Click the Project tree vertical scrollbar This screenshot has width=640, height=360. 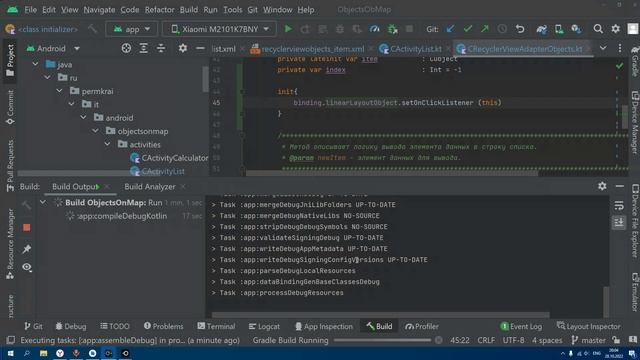(205, 78)
